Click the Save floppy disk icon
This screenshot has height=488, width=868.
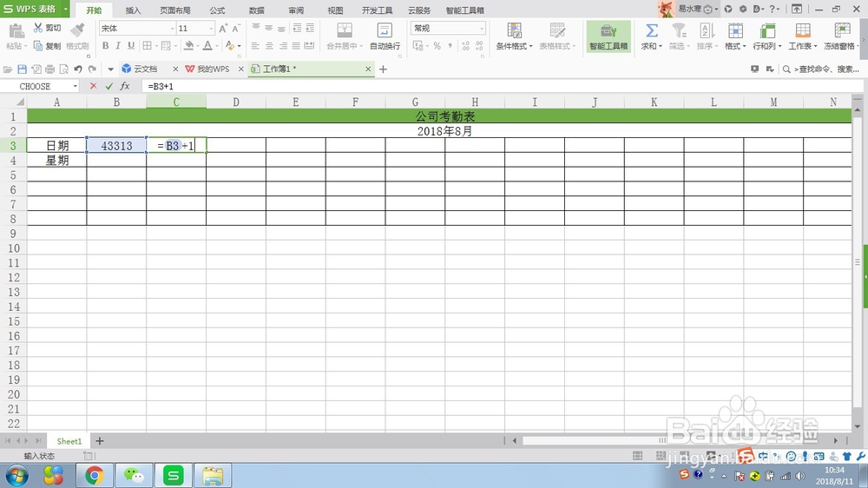pos(23,69)
